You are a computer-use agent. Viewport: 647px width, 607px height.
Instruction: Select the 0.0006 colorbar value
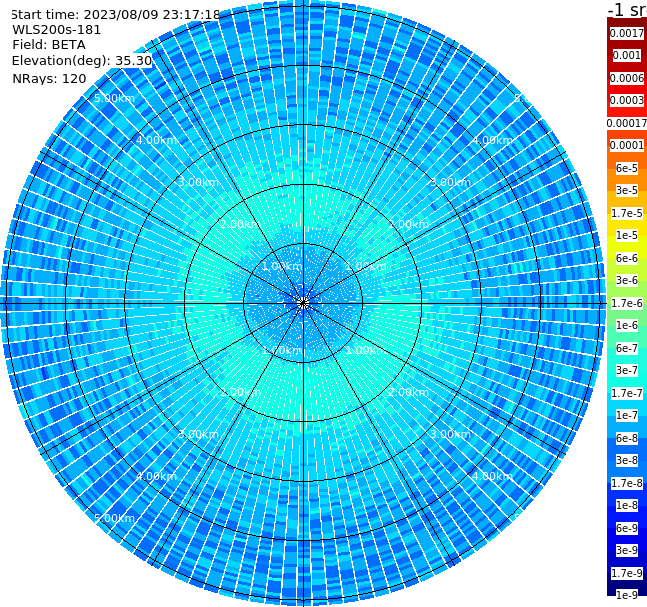tap(627, 78)
